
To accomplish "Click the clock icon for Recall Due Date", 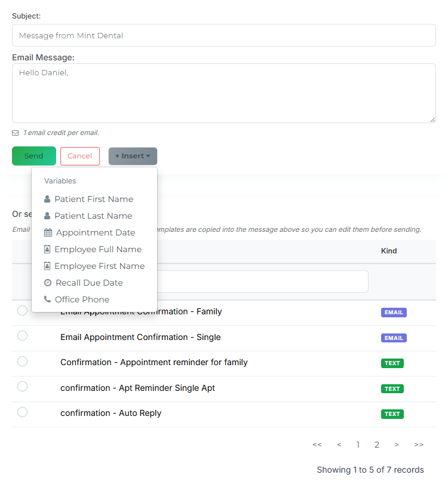I will [x=47, y=283].
